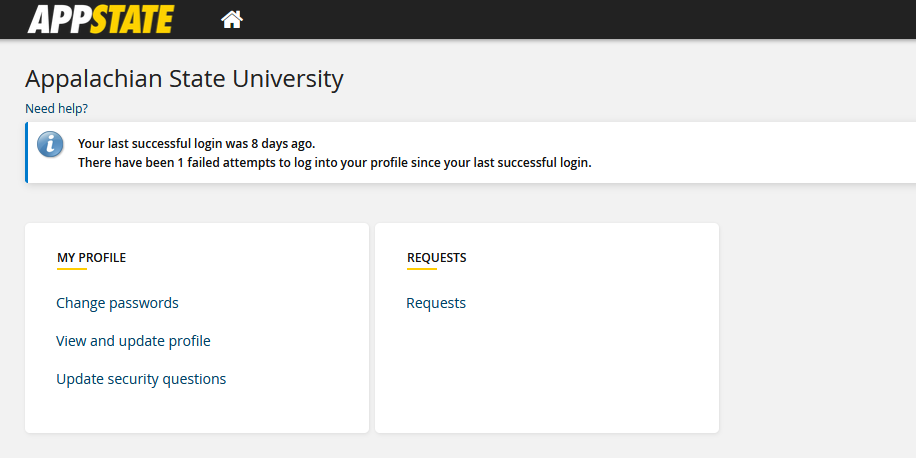The image size is (916, 458).
Task: Open the home icon in header
Action: (231, 19)
